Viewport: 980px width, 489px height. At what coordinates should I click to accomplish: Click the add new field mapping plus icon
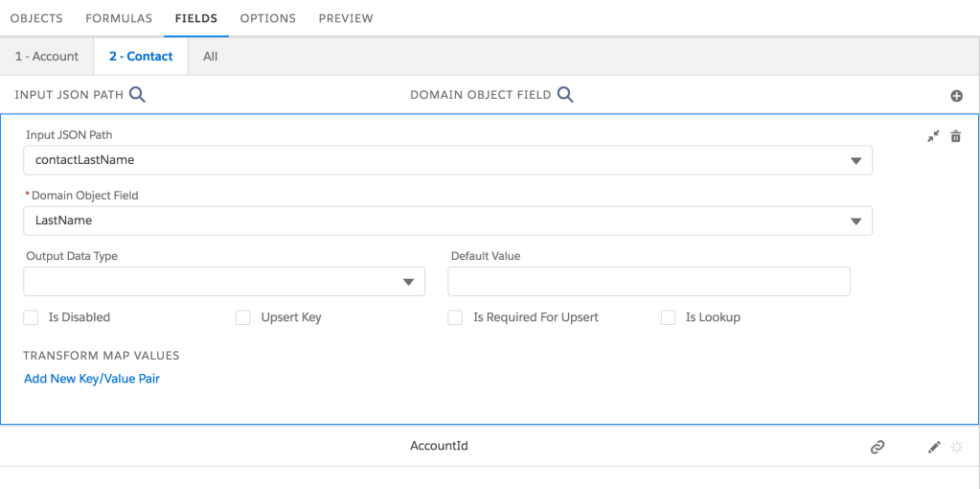pyautogui.click(x=955, y=96)
